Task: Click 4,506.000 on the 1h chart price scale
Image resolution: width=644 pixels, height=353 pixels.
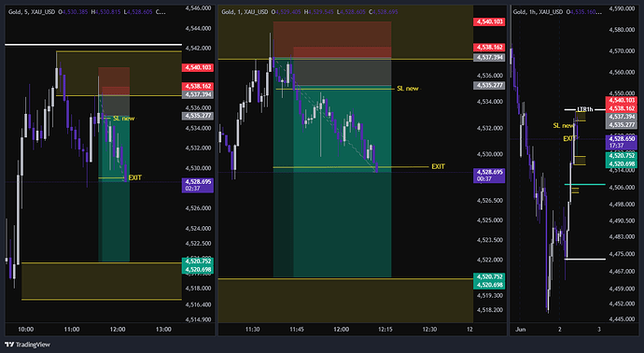Action: point(623,188)
